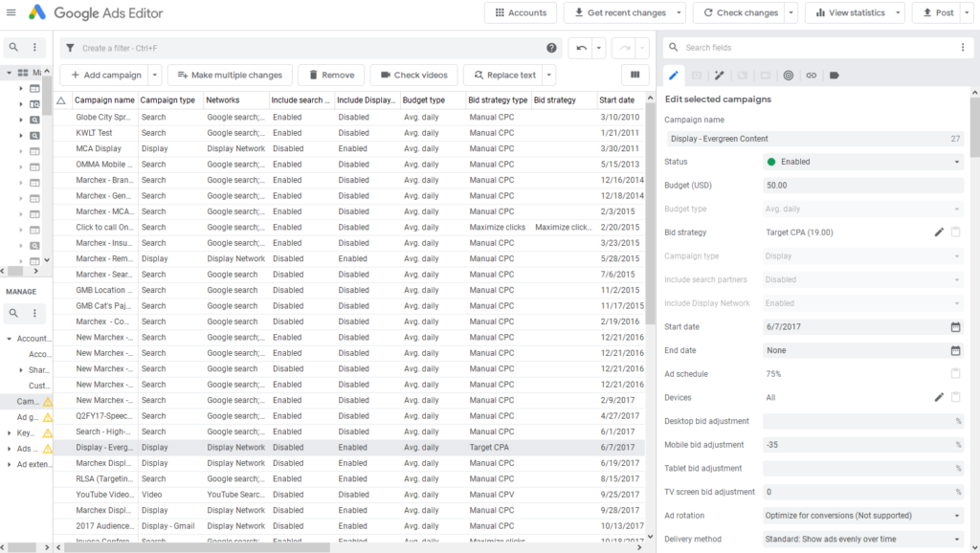Click the warning icon beside Campaigns

pyautogui.click(x=48, y=402)
